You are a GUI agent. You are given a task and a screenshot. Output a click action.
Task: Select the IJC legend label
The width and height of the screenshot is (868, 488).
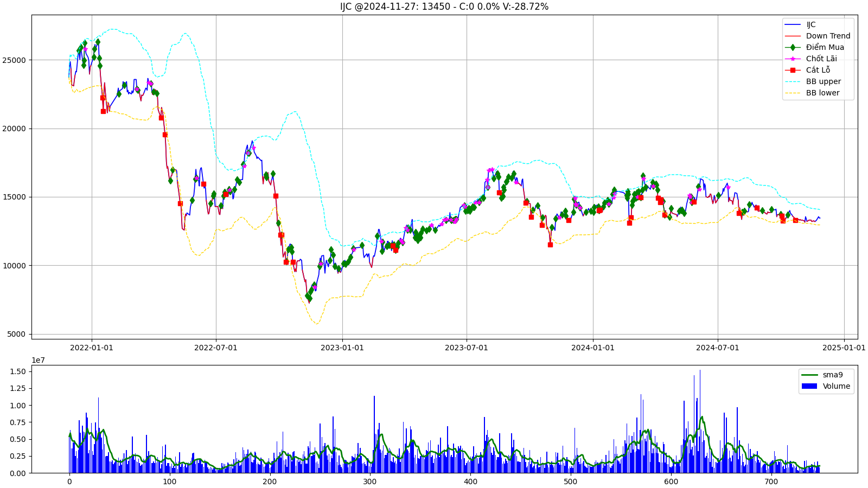click(810, 24)
